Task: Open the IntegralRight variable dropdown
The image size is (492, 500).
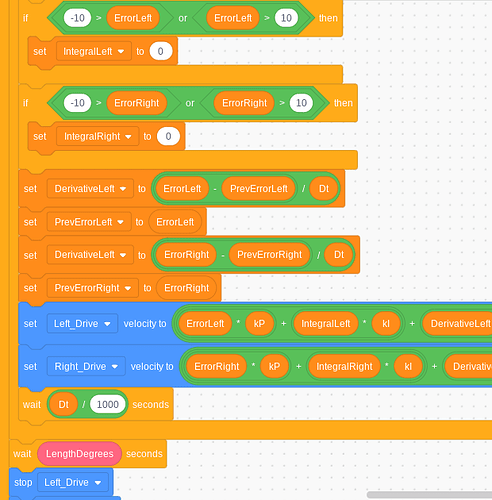Action: pos(97,136)
